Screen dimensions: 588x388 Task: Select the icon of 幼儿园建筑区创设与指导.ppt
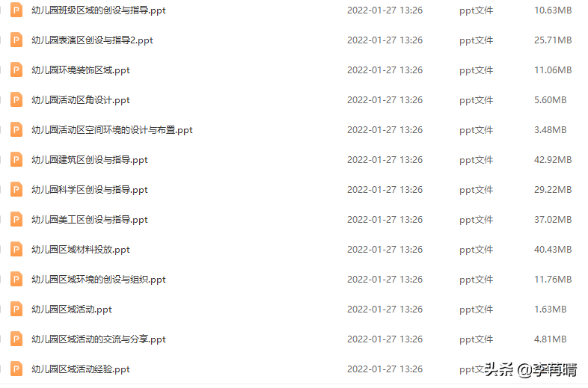click(16, 160)
